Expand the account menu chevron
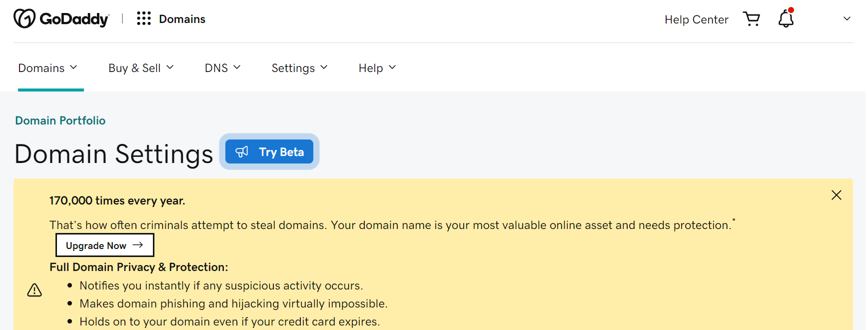 coord(847,19)
